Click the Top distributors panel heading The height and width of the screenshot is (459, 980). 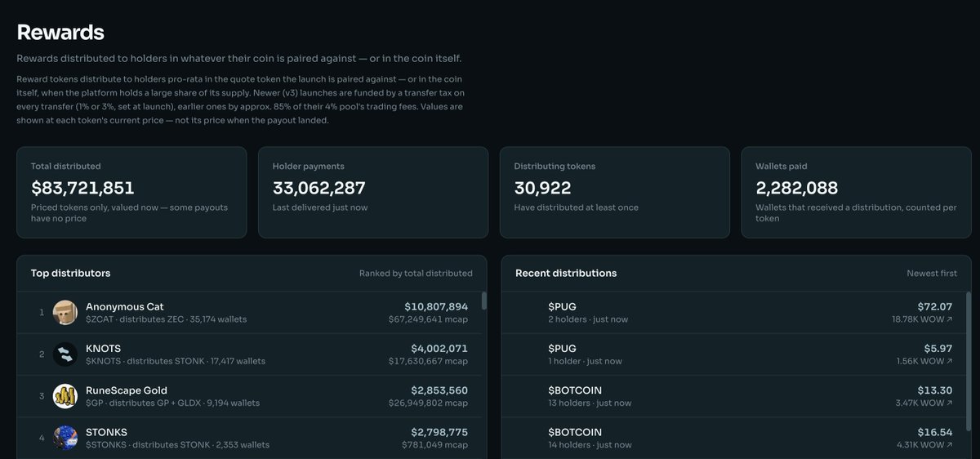pos(70,273)
